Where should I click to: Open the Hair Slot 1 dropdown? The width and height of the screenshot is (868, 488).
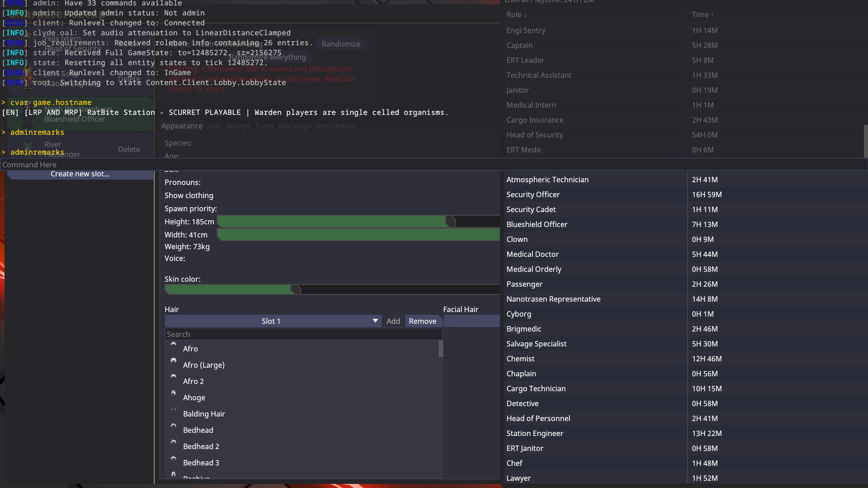273,321
